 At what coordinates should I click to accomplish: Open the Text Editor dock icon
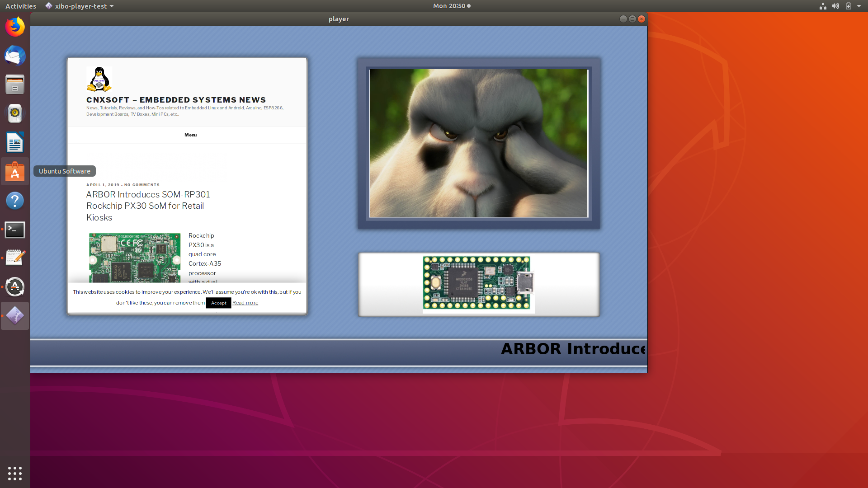click(15, 258)
